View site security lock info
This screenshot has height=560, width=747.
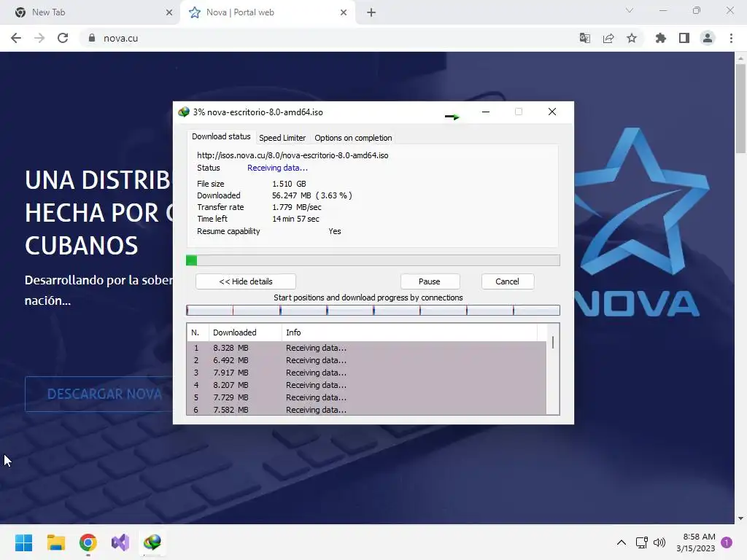pyautogui.click(x=92, y=38)
